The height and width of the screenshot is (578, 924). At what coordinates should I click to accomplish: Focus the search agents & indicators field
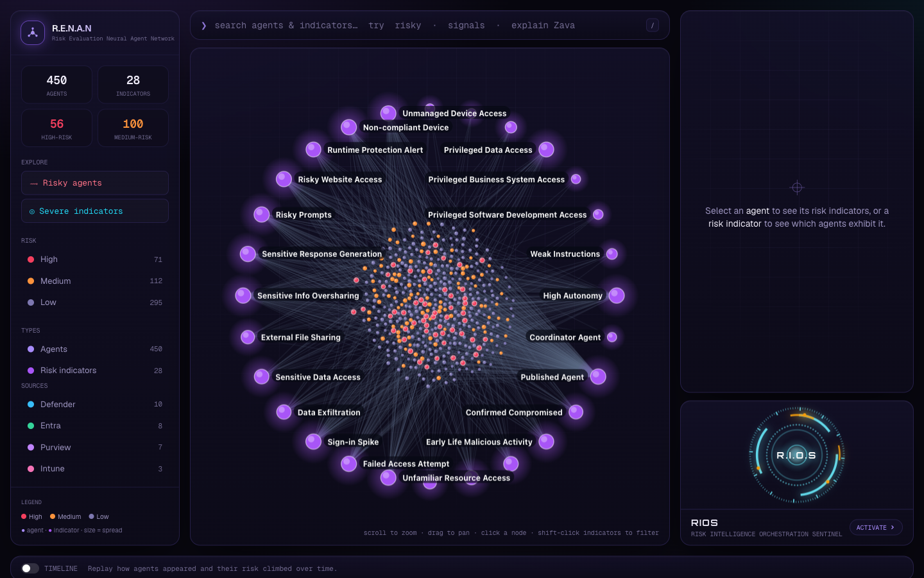coord(286,26)
